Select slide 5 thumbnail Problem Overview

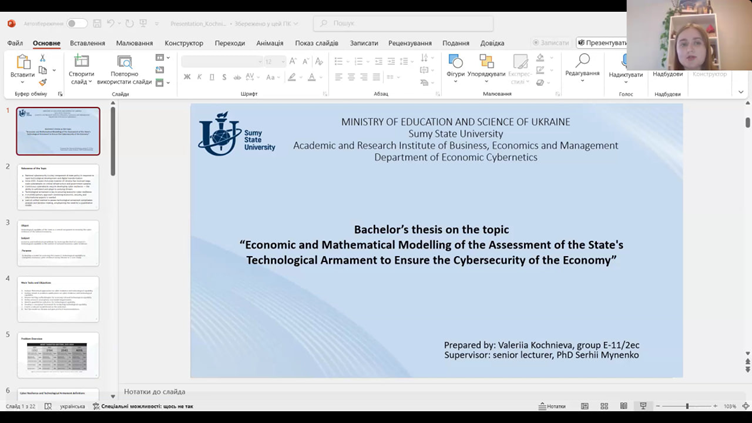(x=58, y=355)
